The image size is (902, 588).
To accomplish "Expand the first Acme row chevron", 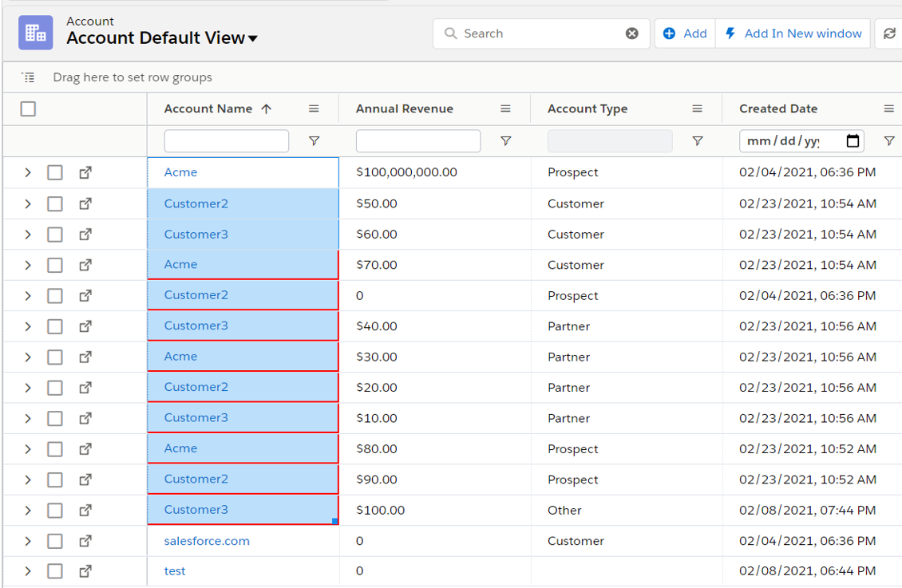I will [28, 172].
